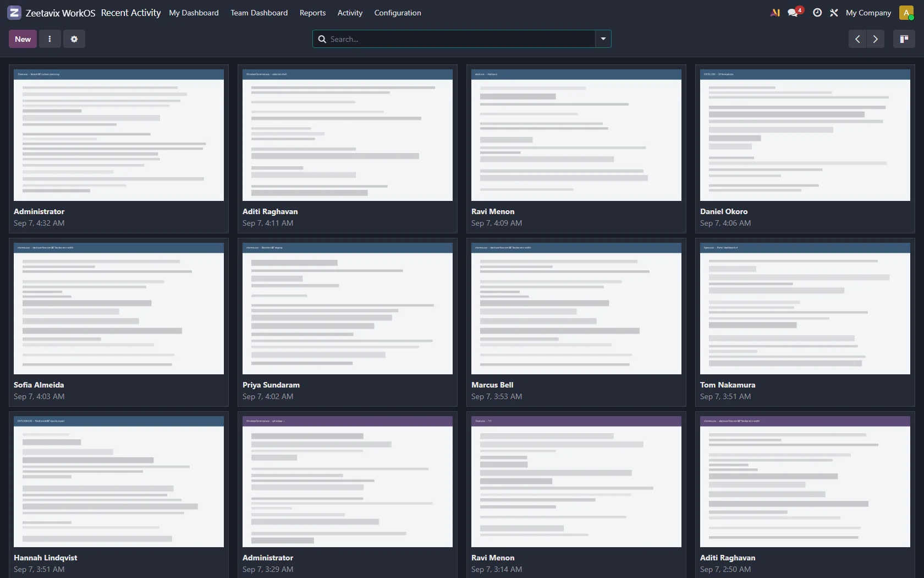This screenshot has height=578, width=924.
Task: Click the Sep 7, 3:53 AM timestamp
Action: tap(497, 396)
